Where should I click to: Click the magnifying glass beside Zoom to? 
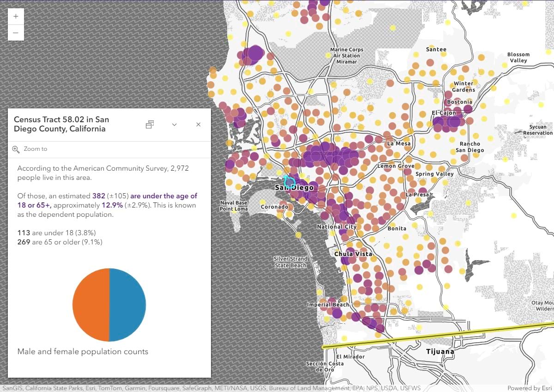(15, 148)
